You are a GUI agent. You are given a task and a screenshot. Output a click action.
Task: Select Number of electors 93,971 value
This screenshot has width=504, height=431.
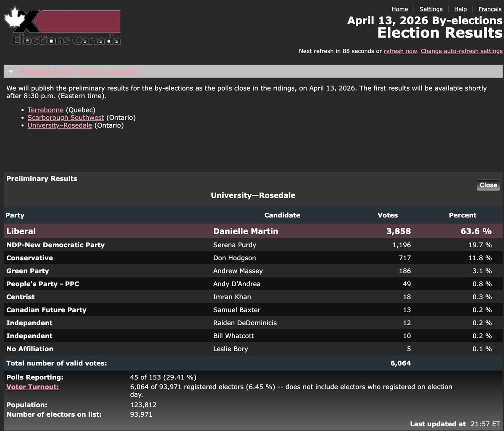(x=142, y=415)
